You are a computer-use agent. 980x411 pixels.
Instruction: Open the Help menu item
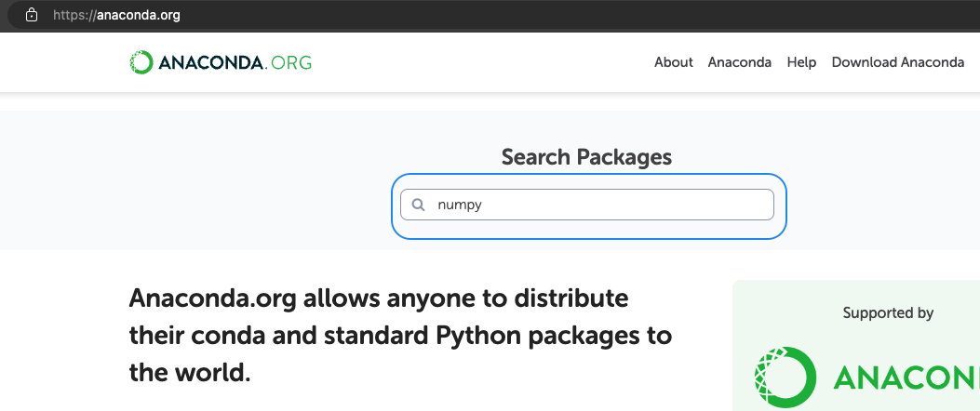[800, 62]
